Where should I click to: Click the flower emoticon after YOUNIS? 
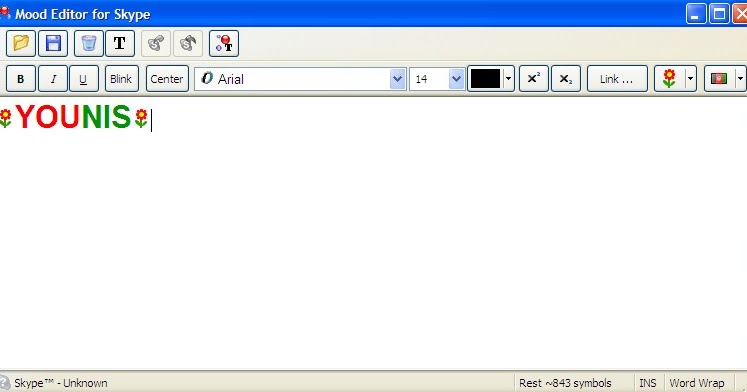(141, 118)
